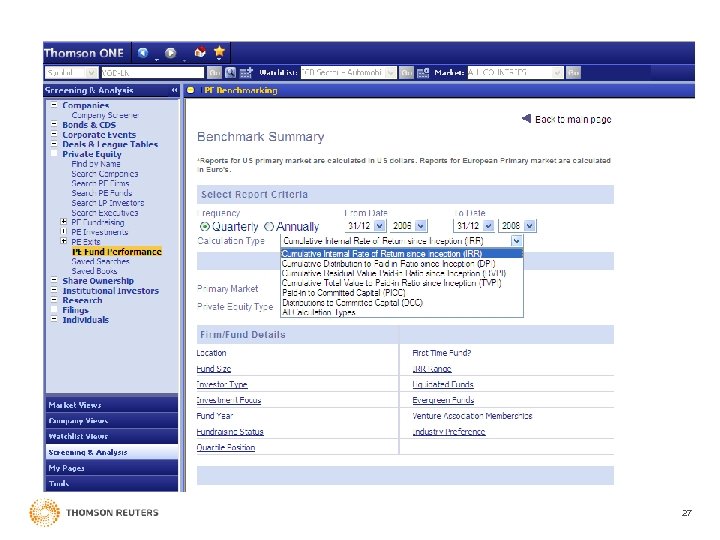
Task: Choose Cumulative Distribution to Paid-in Ratio (DPI) option
Action: point(402,264)
